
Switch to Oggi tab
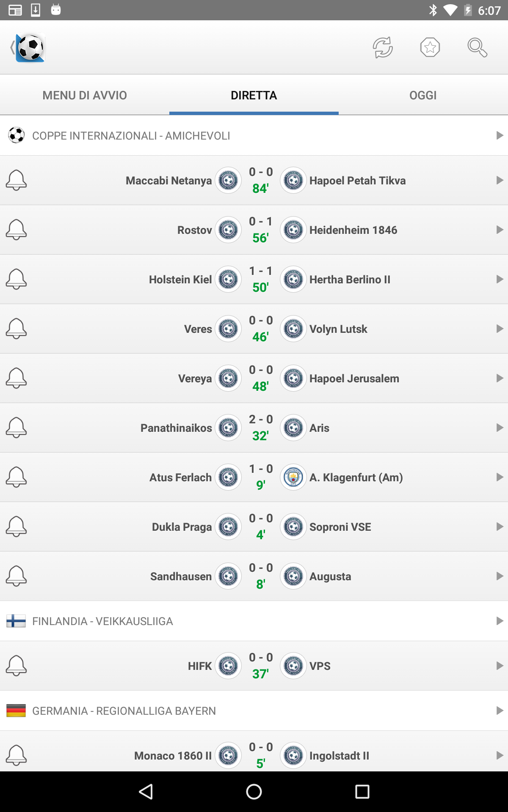pos(423,95)
